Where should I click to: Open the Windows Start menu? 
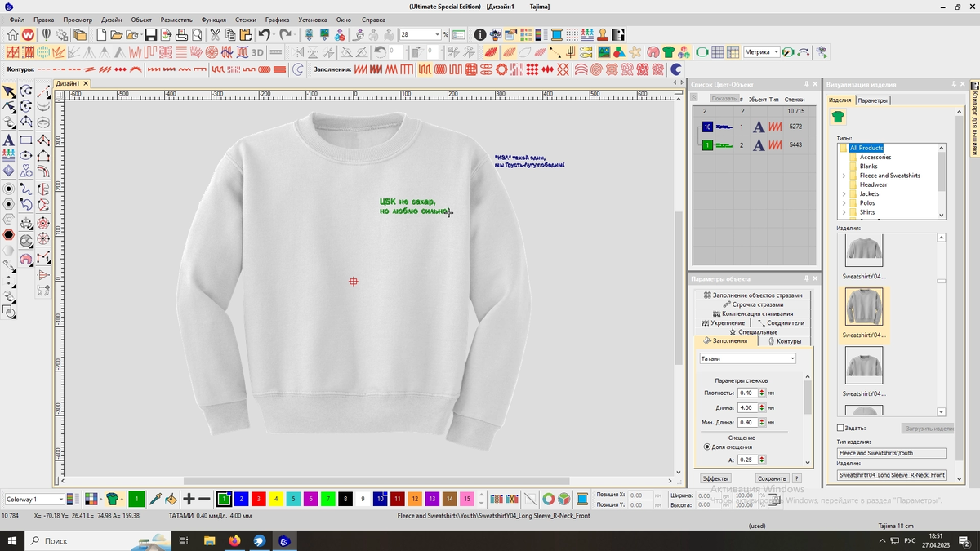[12, 540]
